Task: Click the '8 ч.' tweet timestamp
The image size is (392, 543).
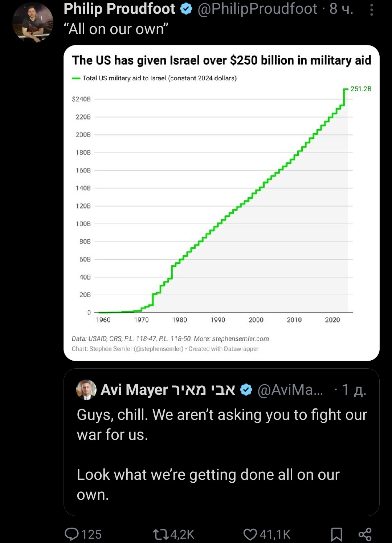Action: click(x=341, y=9)
